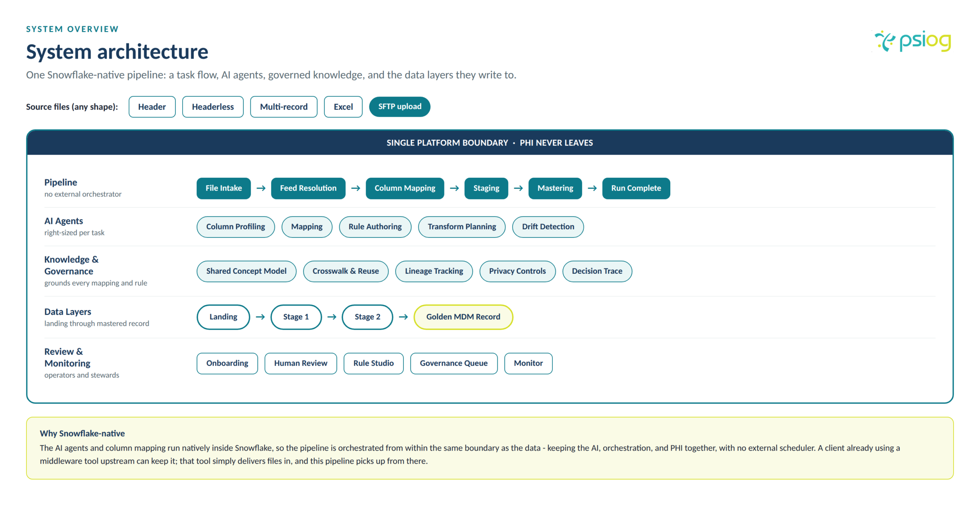Click the Onboarding box
980x505 pixels.
227,363
